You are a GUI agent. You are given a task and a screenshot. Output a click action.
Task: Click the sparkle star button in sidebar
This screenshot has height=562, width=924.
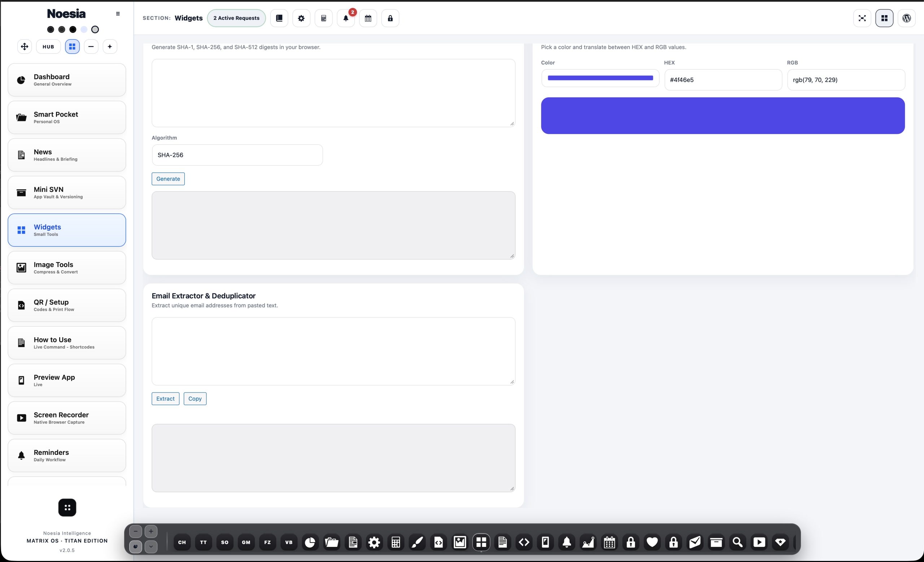click(110, 47)
